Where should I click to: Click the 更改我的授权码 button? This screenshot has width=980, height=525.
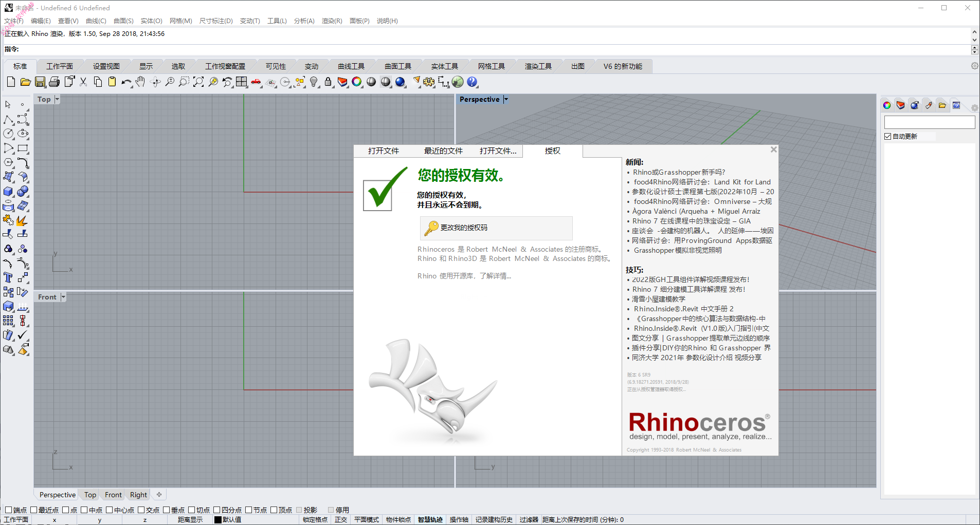click(x=496, y=228)
